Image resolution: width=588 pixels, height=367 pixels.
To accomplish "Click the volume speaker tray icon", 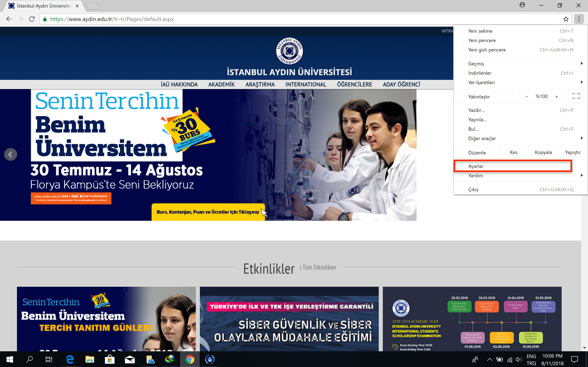I will click(519, 360).
